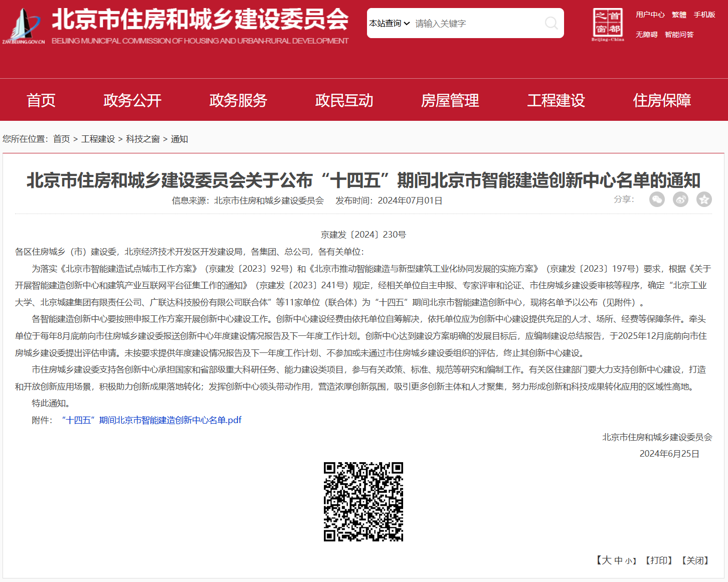Switch to small font size 小

click(x=628, y=561)
